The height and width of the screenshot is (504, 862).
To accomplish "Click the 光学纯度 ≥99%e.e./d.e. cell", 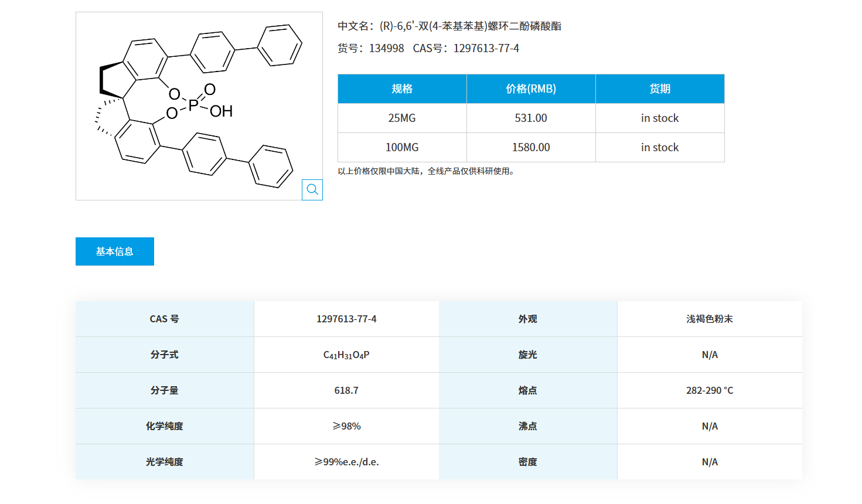I will [x=346, y=461].
